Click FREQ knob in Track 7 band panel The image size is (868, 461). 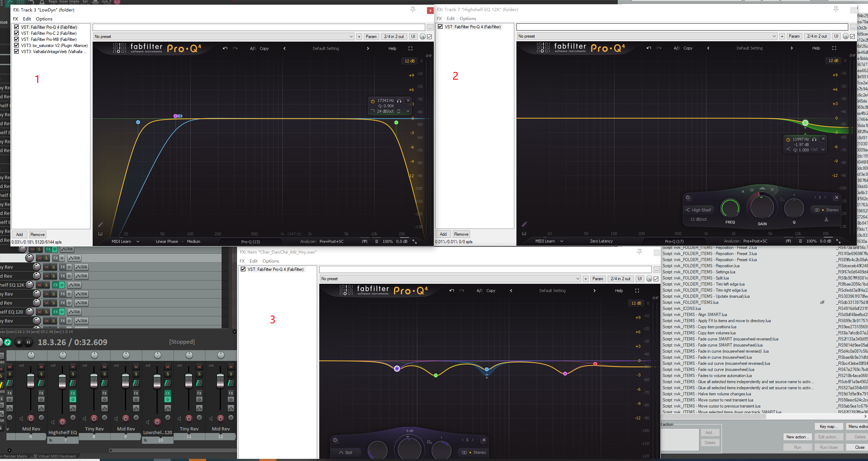(x=730, y=208)
